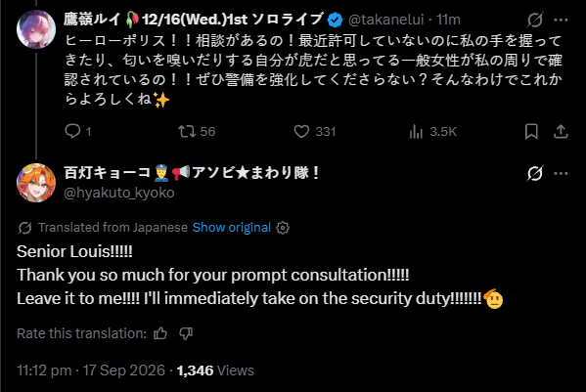This screenshot has width=586, height=392.
Task: Open takanelui profile avatar
Action: [x=36, y=29]
